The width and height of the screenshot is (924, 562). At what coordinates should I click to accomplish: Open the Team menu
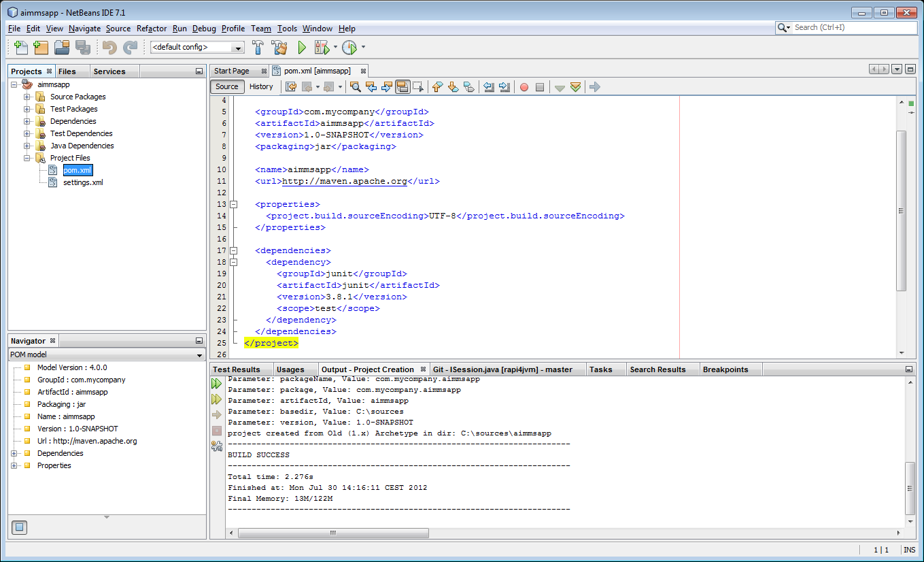261,29
